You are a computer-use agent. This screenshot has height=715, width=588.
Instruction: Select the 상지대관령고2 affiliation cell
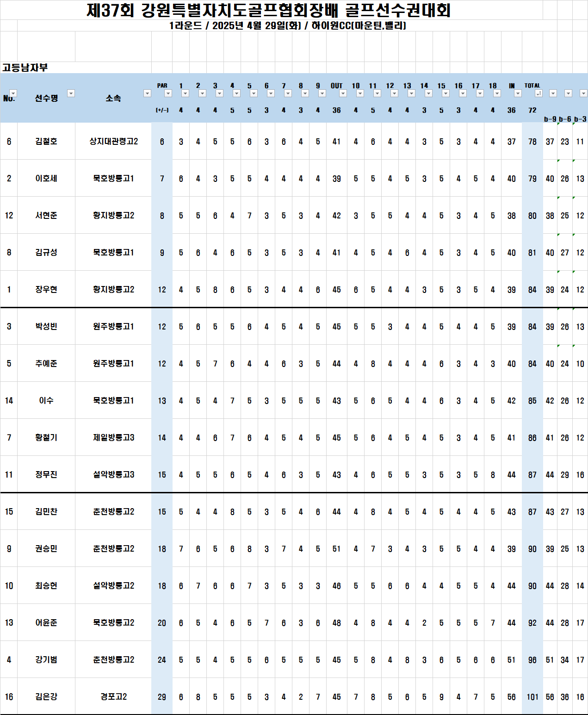point(113,141)
